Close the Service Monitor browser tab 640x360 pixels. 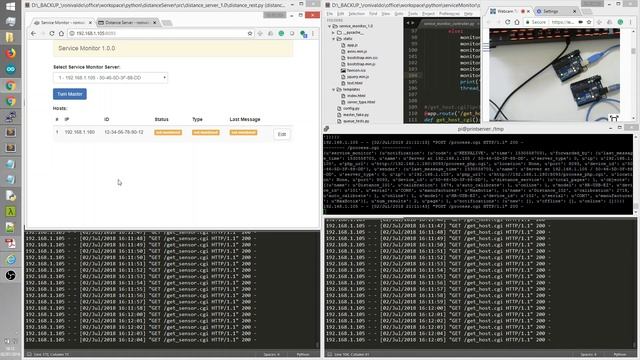(x=90, y=22)
